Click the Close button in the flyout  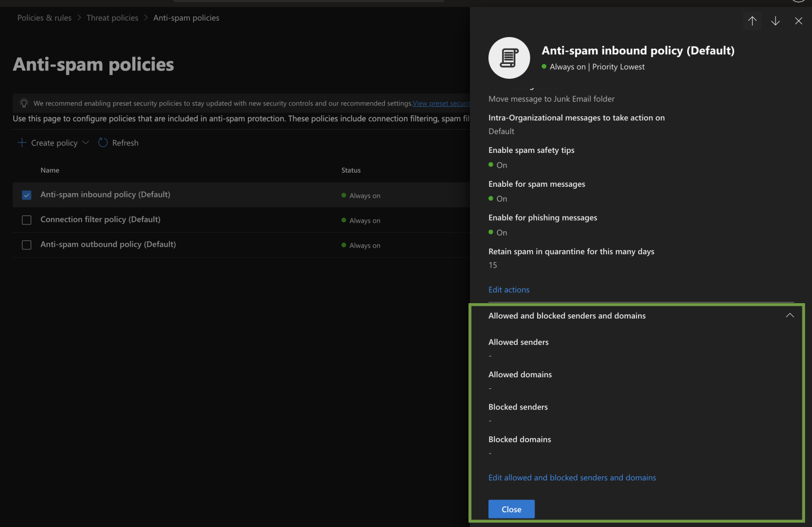(511, 508)
